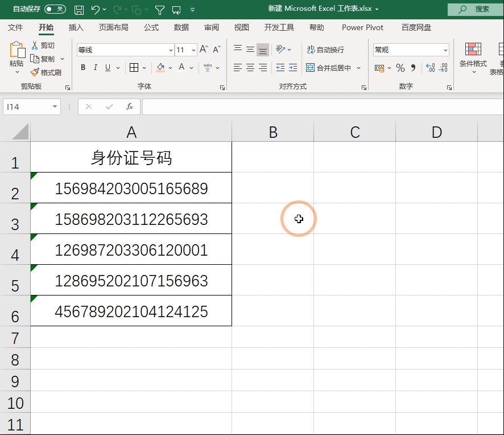Click the center horizontal alignment icon

(x=250, y=68)
